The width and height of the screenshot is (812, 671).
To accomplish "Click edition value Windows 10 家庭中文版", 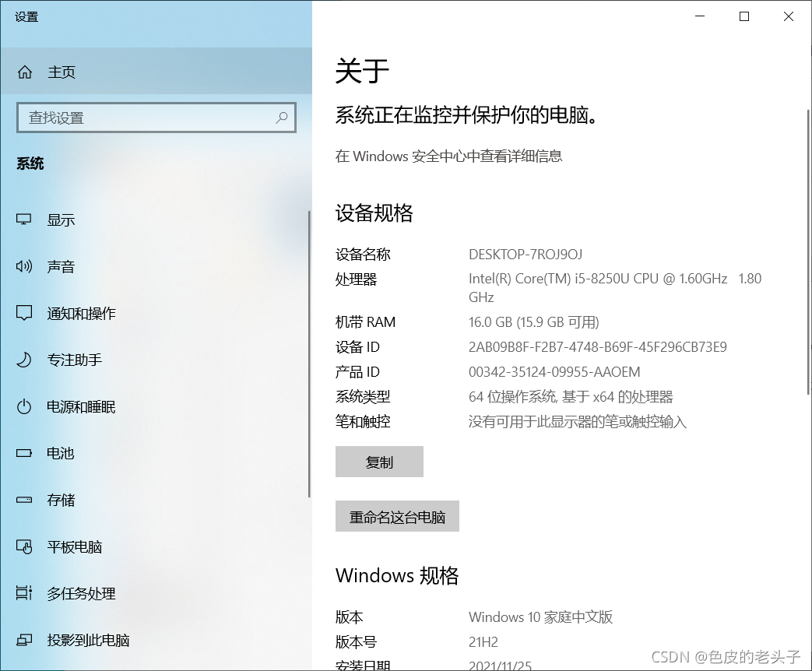I will click(x=540, y=617).
